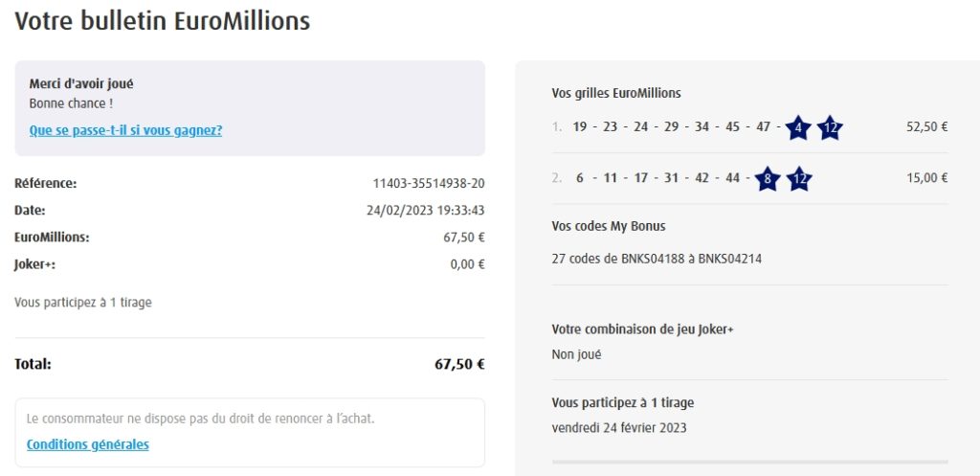Click the 15,00 € grid price
Image resolution: width=980 pixels, height=476 pixels.
pyautogui.click(x=926, y=177)
